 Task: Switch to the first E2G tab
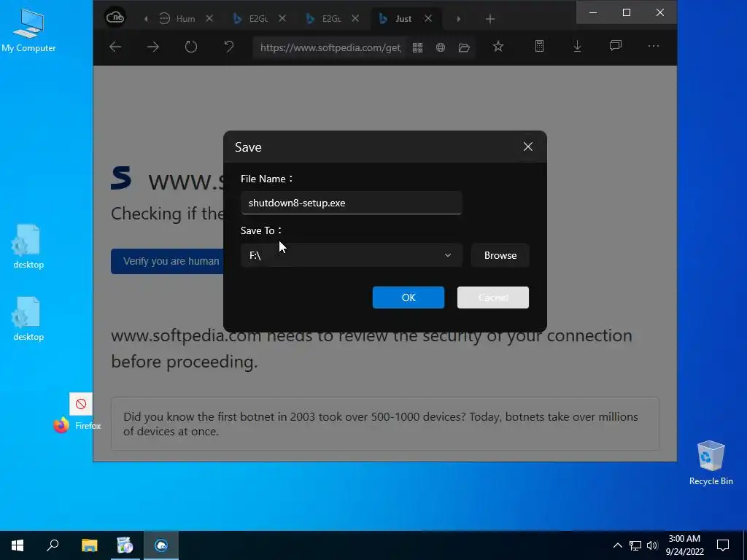pos(259,18)
